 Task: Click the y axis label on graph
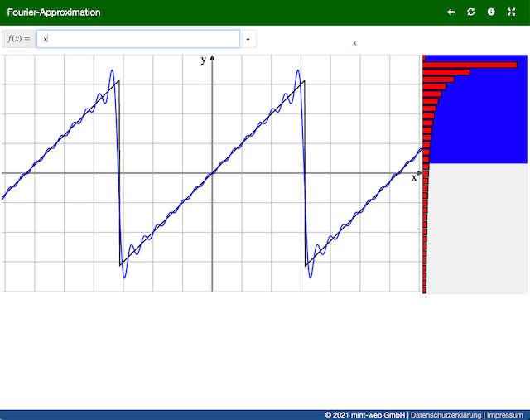pos(203,60)
